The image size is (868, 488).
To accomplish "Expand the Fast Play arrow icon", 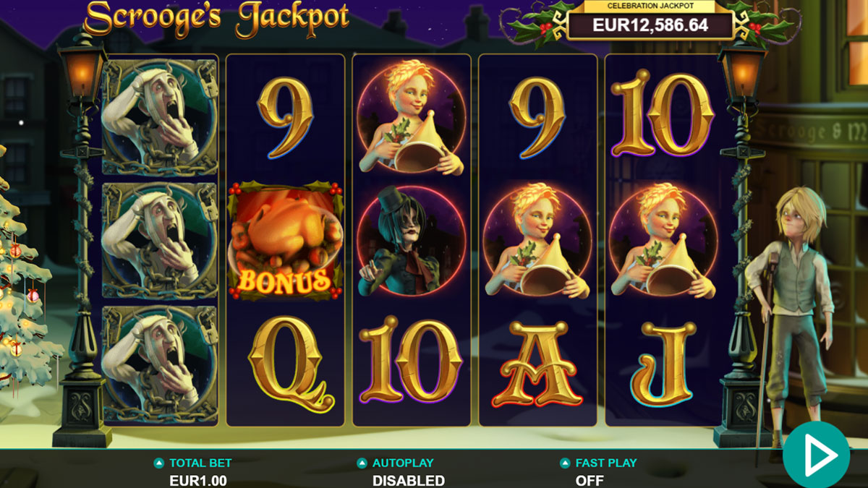I will tap(564, 463).
